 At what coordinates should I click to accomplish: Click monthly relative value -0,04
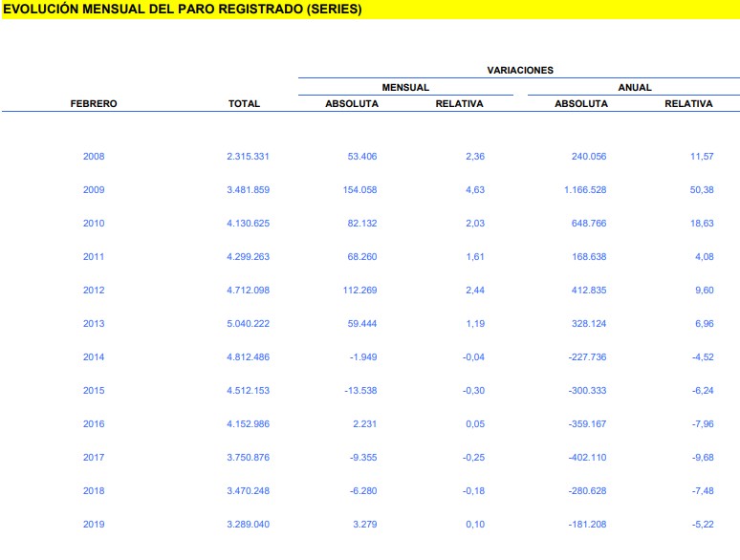(x=473, y=357)
